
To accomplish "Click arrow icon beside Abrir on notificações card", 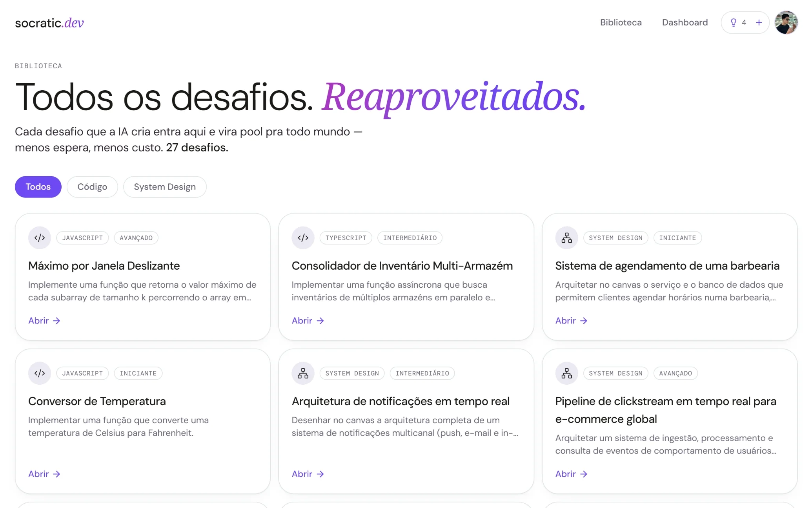I will pyautogui.click(x=320, y=474).
